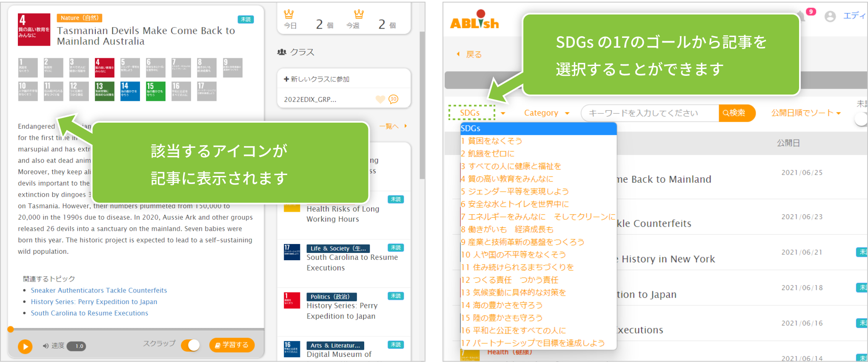The height and width of the screenshot is (362, 868).
Task: Click the SDG 9 icon in article grid
Action: 232,68
